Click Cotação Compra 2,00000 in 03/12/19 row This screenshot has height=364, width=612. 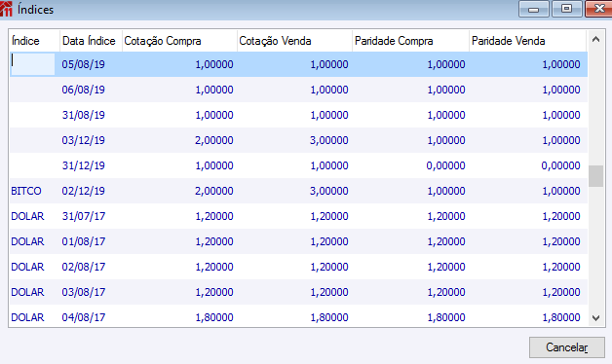pos(214,140)
